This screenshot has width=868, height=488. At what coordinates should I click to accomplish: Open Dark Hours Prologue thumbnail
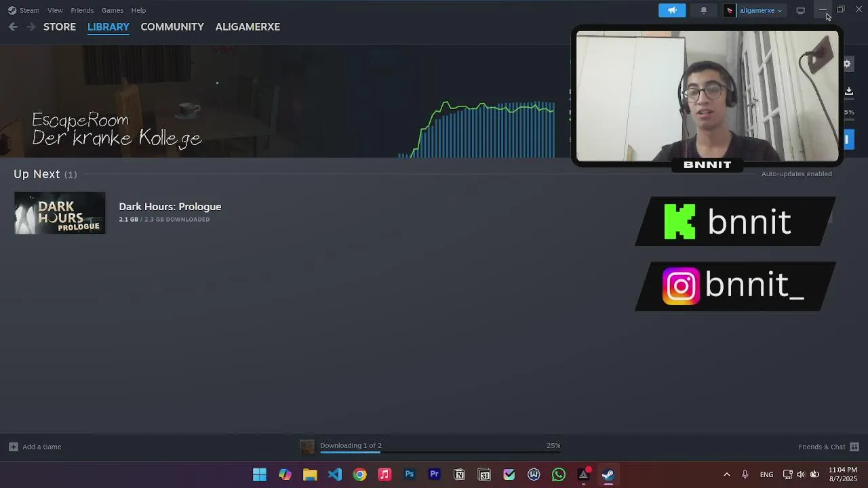[x=60, y=213]
